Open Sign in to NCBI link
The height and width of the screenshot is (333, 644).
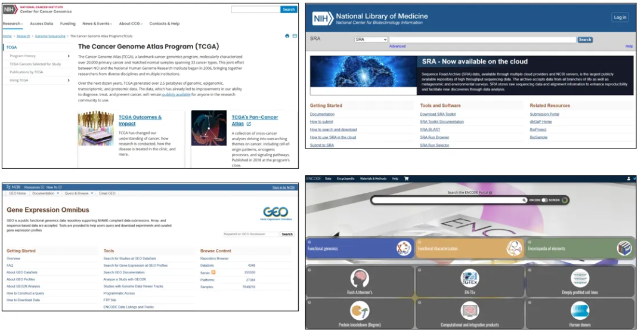tap(283, 187)
